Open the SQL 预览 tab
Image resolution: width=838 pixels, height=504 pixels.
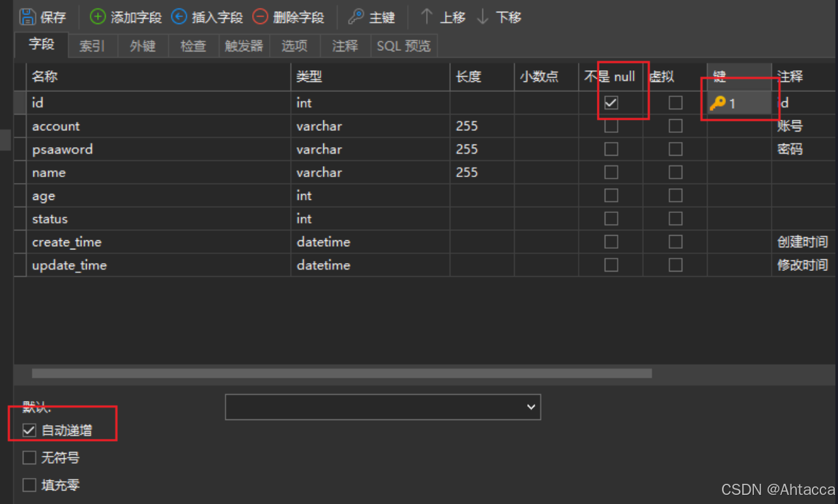pyautogui.click(x=404, y=46)
